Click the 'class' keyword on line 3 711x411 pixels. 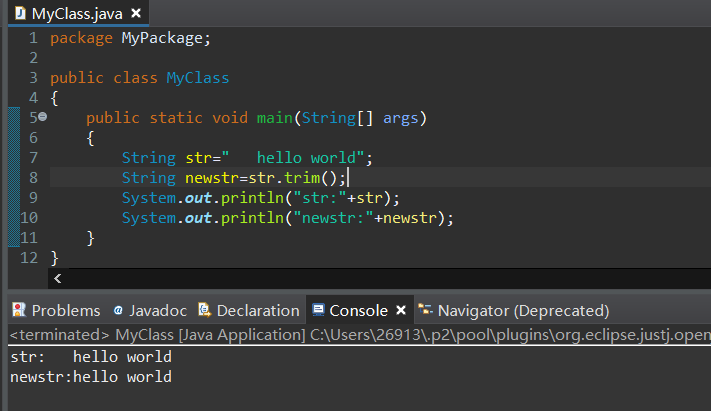[135, 78]
